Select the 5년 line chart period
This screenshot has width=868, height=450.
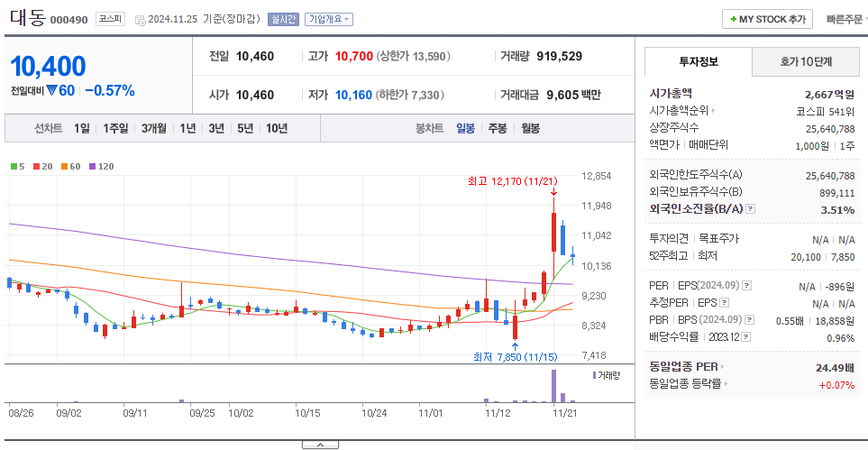pos(245,129)
